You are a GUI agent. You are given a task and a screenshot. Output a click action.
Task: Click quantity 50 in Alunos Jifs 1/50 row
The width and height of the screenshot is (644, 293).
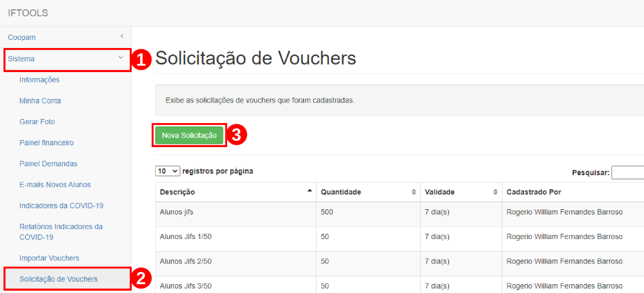tap(325, 237)
